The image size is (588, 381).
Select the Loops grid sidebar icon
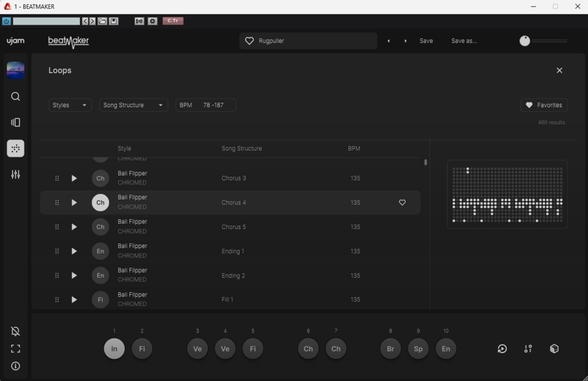[x=16, y=148]
